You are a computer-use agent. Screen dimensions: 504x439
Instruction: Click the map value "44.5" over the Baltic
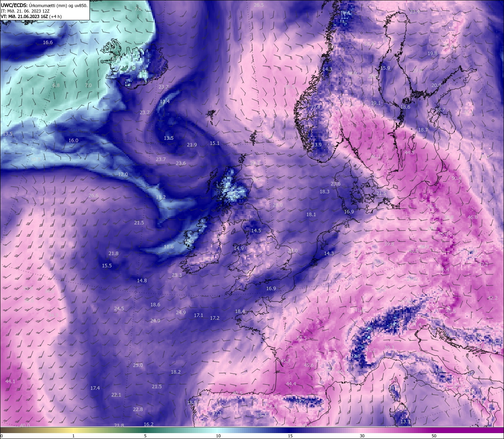[x=409, y=153]
